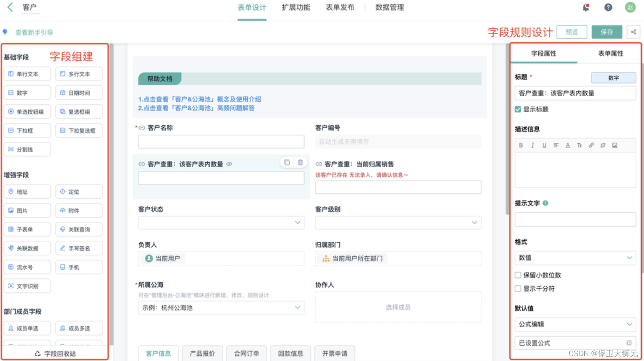Enable the 显示千分符 checkbox
644x361 pixels.
(x=518, y=289)
